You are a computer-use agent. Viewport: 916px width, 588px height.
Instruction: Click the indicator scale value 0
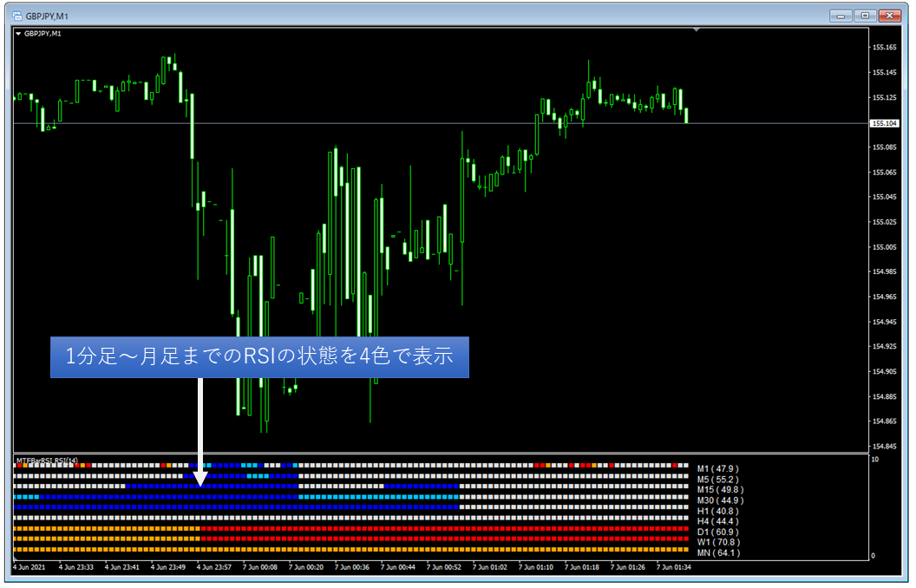(873, 556)
